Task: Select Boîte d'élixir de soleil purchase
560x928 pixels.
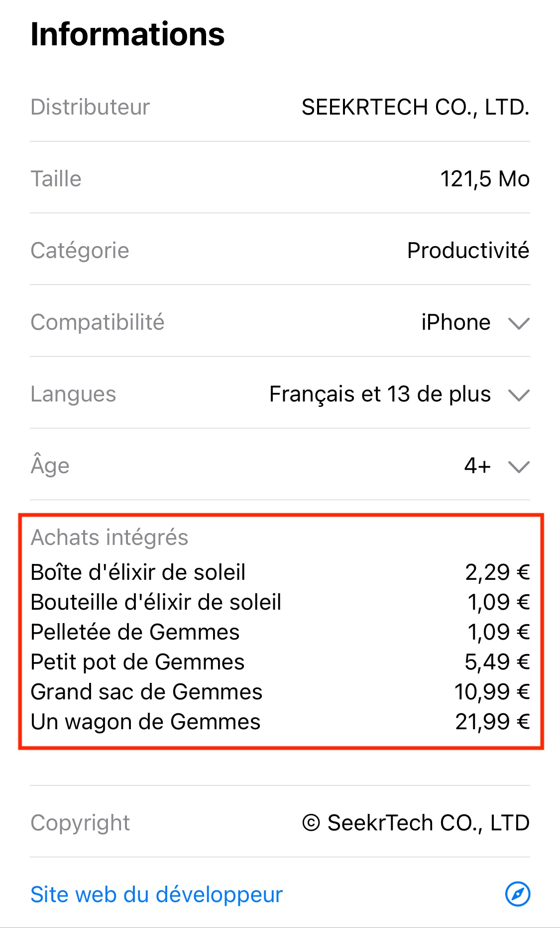Action: pos(138,572)
